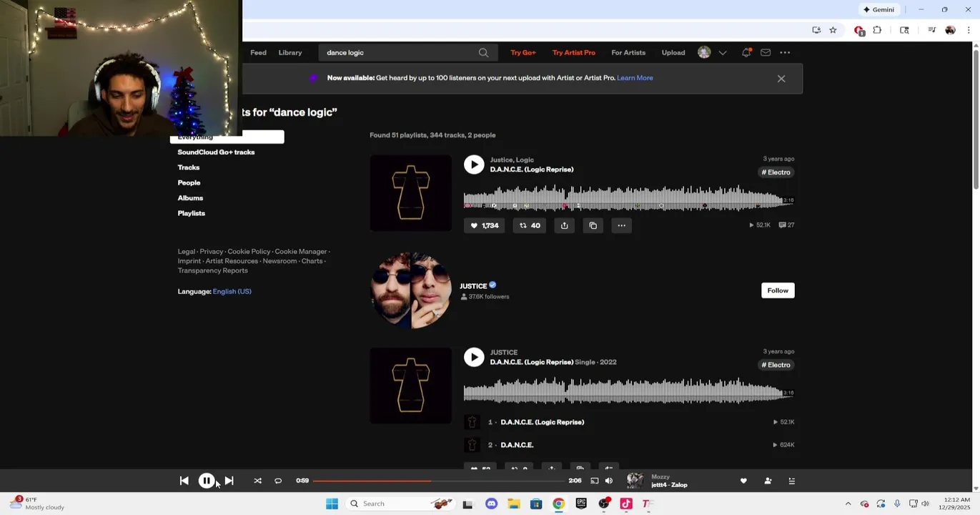Image resolution: width=980 pixels, height=515 pixels.
Task: Play D.A.N.C.E. (Logic Reprise) by Justice, Logic
Action: click(474, 165)
